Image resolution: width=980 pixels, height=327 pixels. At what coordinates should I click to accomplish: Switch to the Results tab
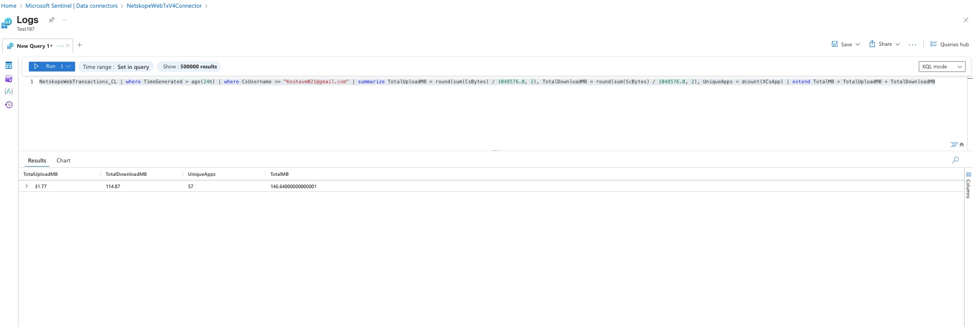37,160
